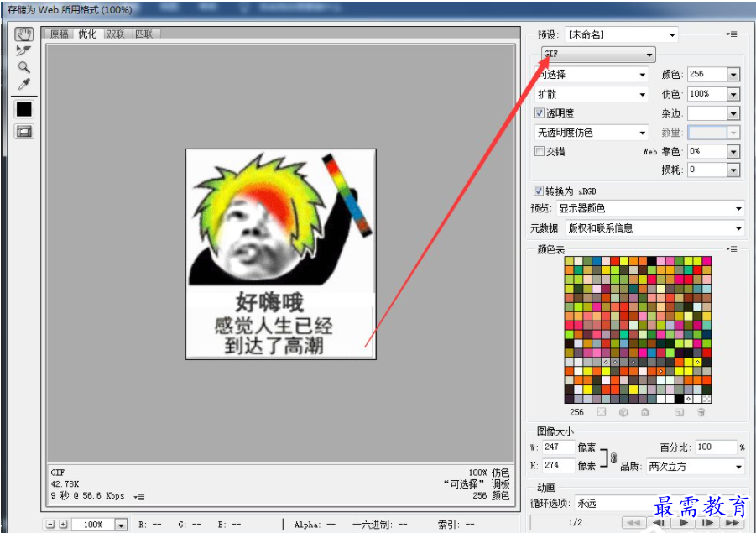Click the delete color trash icon
Image resolution: width=756 pixels, height=533 pixels.
coord(701,412)
